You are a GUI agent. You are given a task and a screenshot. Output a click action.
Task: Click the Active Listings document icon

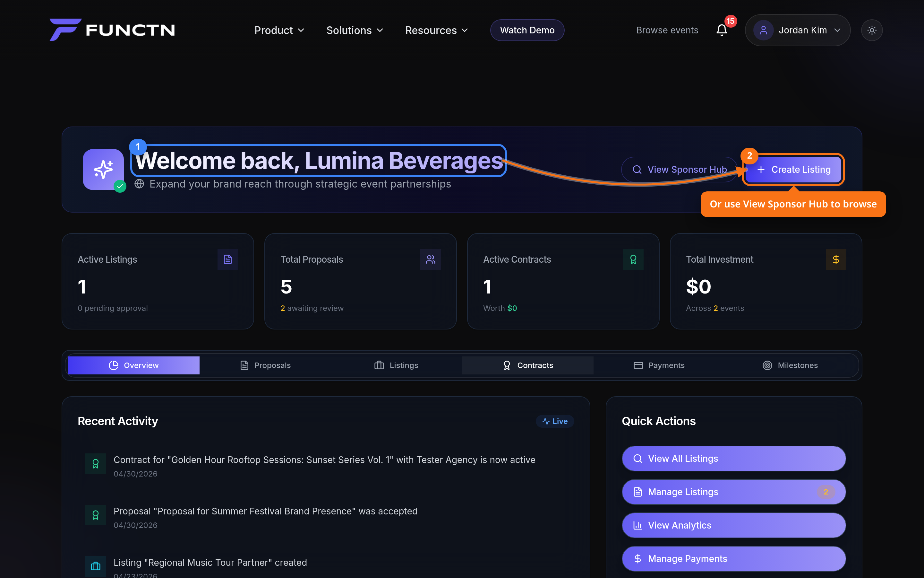[x=228, y=259]
